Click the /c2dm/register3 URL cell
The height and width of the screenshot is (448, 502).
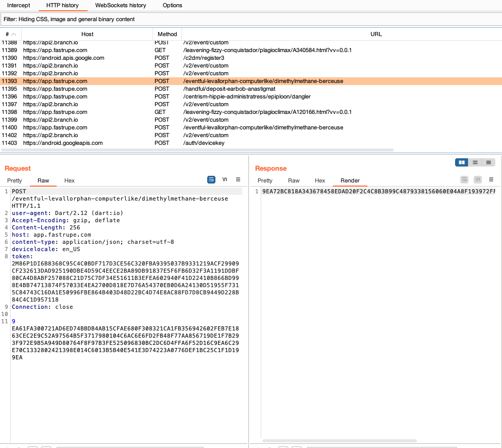(x=204, y=58)
